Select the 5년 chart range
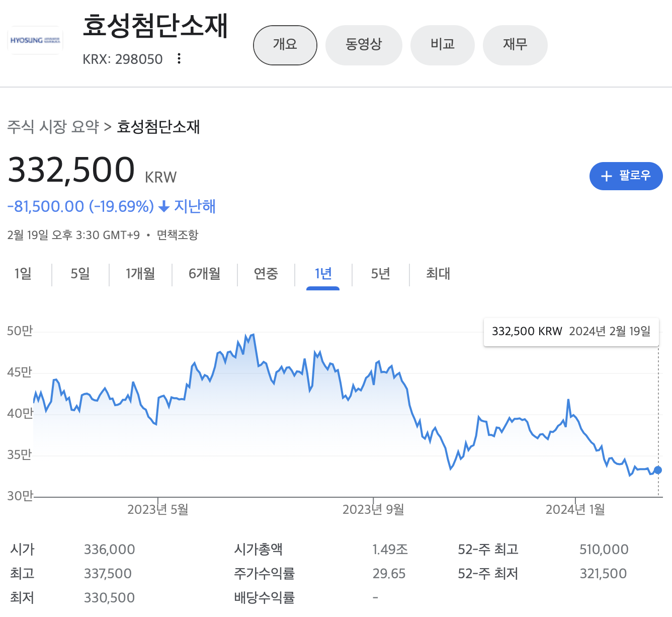The height and width of the screenshot is (617, 672). click(381, 274)
